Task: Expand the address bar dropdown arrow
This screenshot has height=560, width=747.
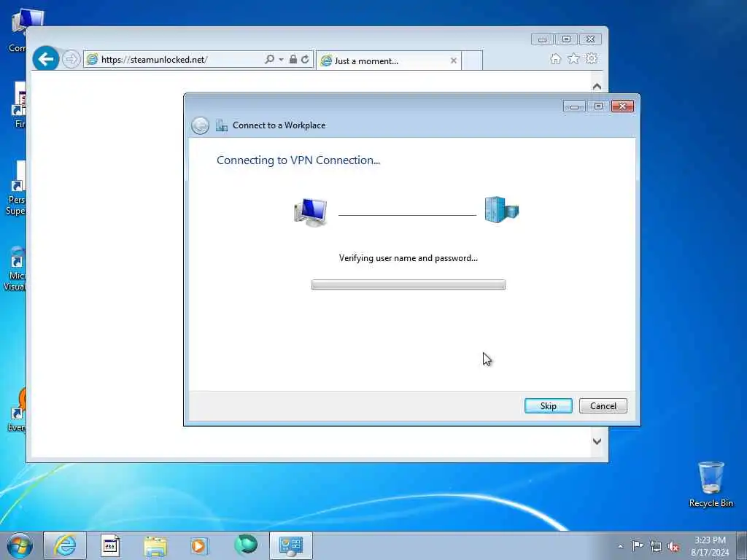Action: click(x=281, y=60)
